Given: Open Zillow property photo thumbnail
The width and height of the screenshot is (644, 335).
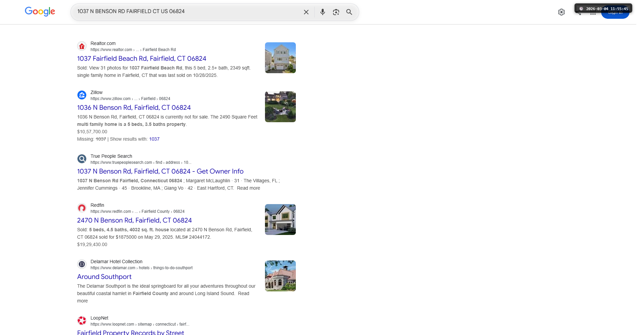Looking at the screenshot, I should click(x=280, y=107).
